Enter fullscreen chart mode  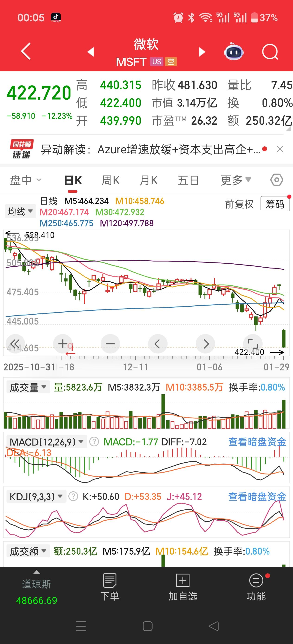(x=253, y=344)
